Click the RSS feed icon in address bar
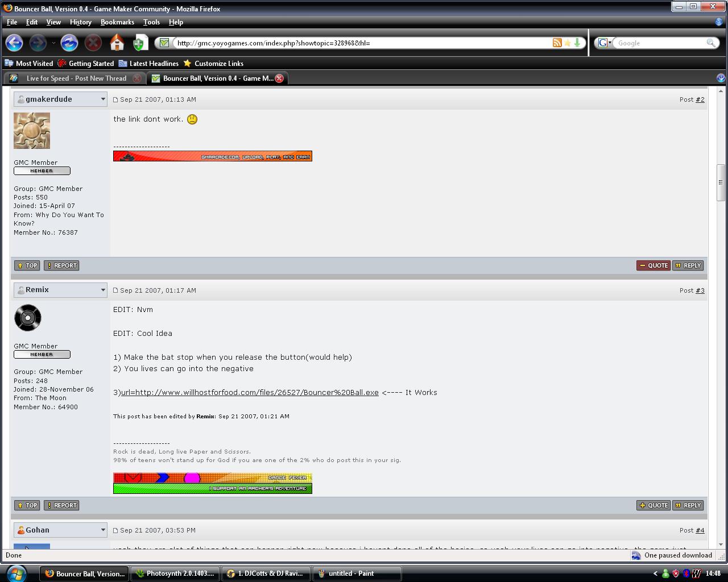Viewport: 728px width, 582px height. (557, 43)
